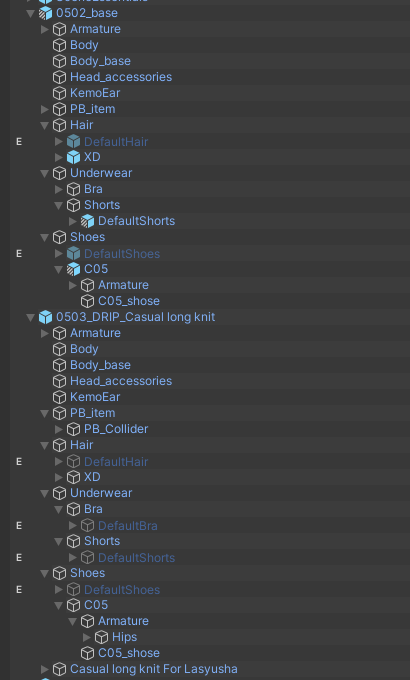This screenshot has width=410, height=680.
Task: Expand the PB_item node in 0502_base
Action: pos(44,109)
